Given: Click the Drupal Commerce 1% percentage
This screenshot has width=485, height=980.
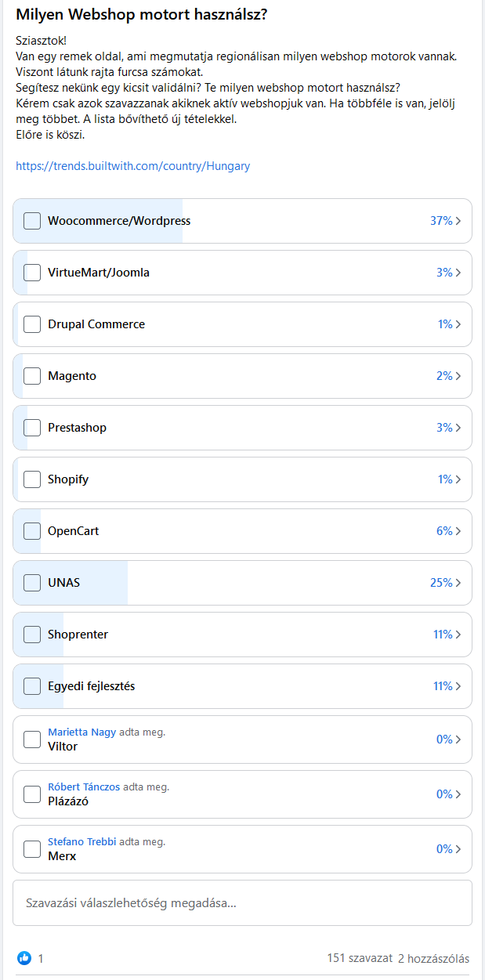Looking at the screenshot, I should pyautogui.click(x=445, y=324).
